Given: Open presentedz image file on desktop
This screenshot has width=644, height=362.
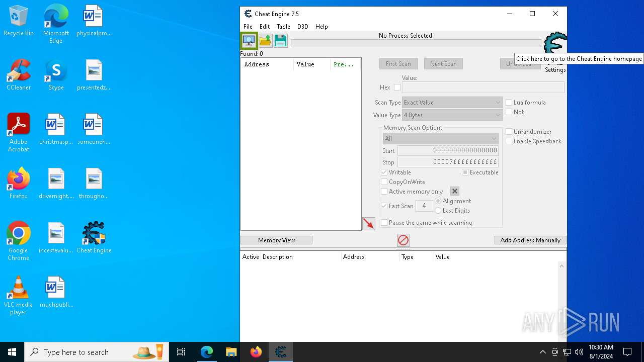Looking at the screenshot, I should [x=94, y=75].
